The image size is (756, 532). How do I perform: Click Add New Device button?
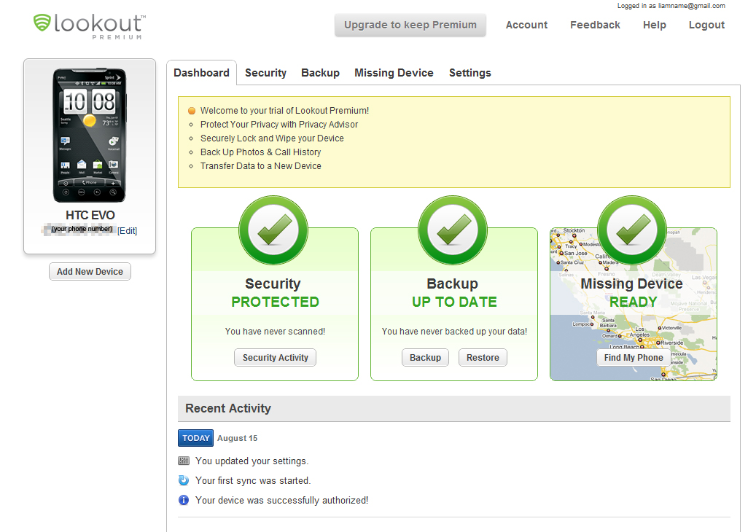pyautogui.click(x=90, y=272)
